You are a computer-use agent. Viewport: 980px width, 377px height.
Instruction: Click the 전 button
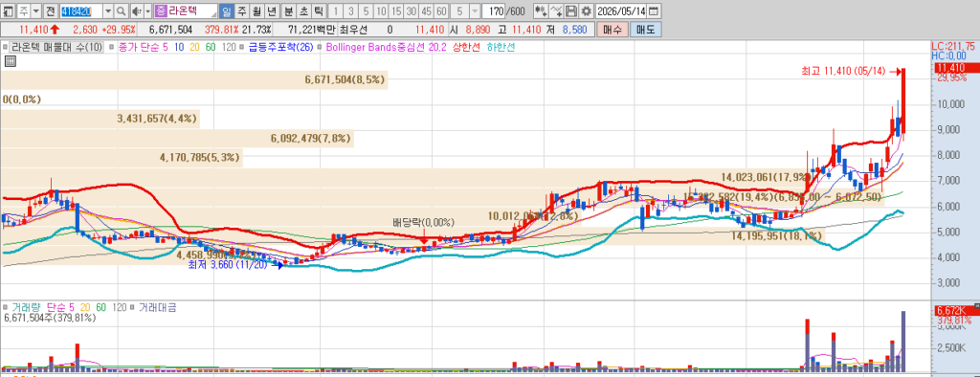click(x=51, y=11)
